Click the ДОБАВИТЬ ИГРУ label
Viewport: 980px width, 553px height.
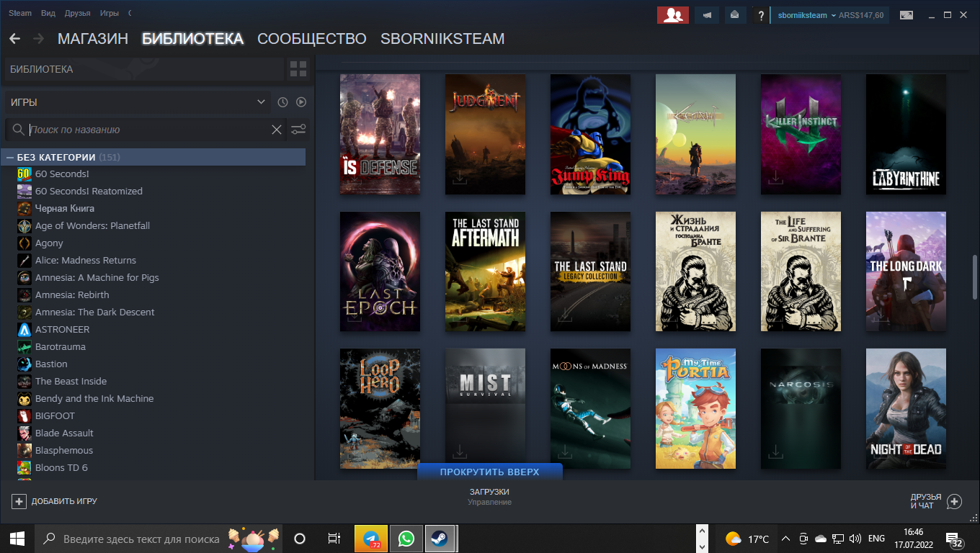click(64, 501)
